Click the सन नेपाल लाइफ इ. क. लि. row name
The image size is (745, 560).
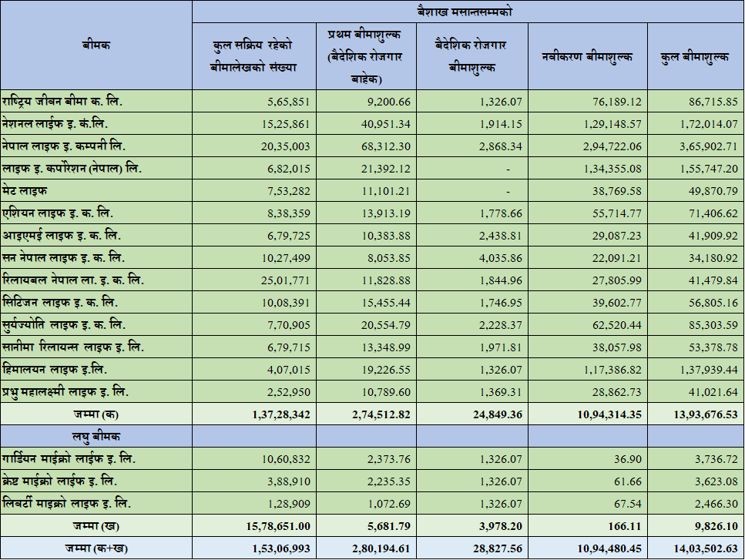tap(63, 257)
